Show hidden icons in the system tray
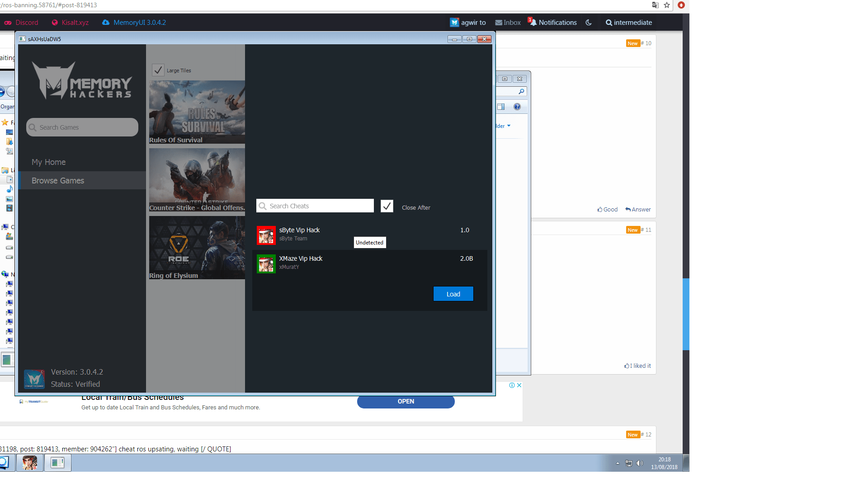Screen dimensions: 868x488 click(x=618, y=463)
